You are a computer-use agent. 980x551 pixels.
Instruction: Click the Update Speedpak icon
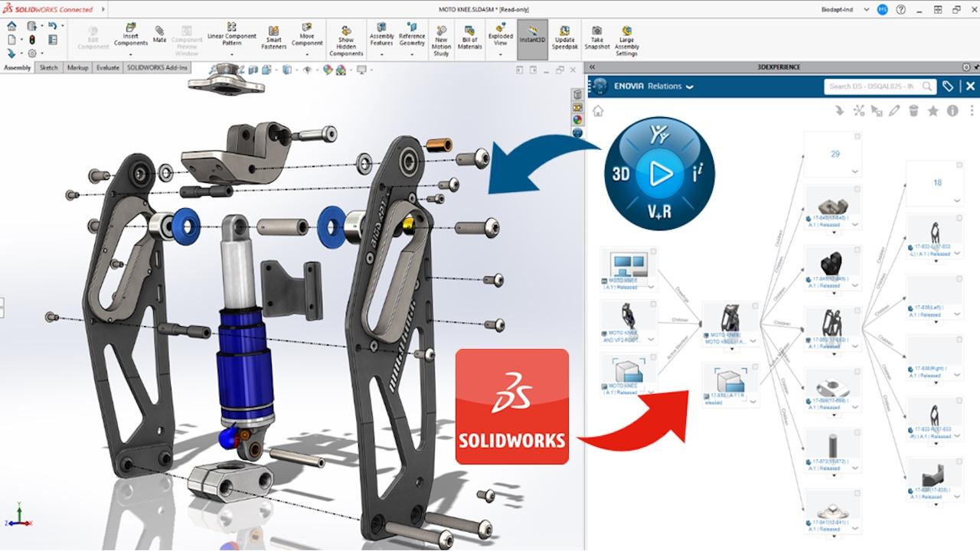coord(564,37)
